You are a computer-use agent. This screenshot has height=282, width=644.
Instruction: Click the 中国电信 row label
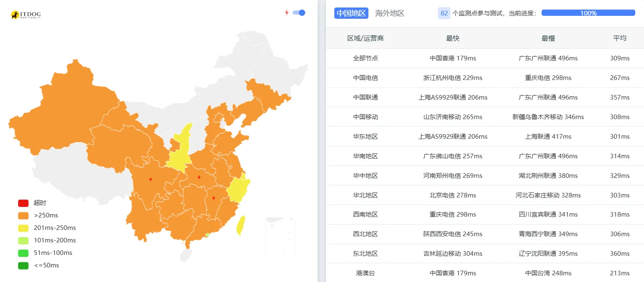point(366,78)
